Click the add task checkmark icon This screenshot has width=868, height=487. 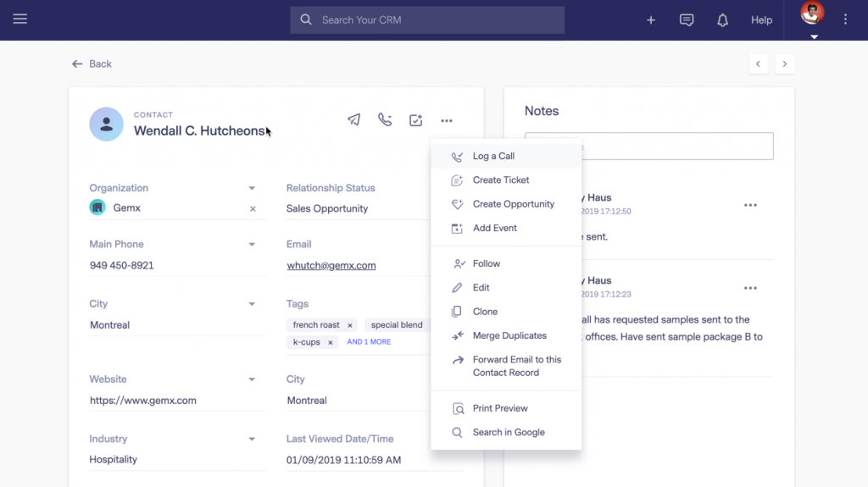tap(415, 120)
